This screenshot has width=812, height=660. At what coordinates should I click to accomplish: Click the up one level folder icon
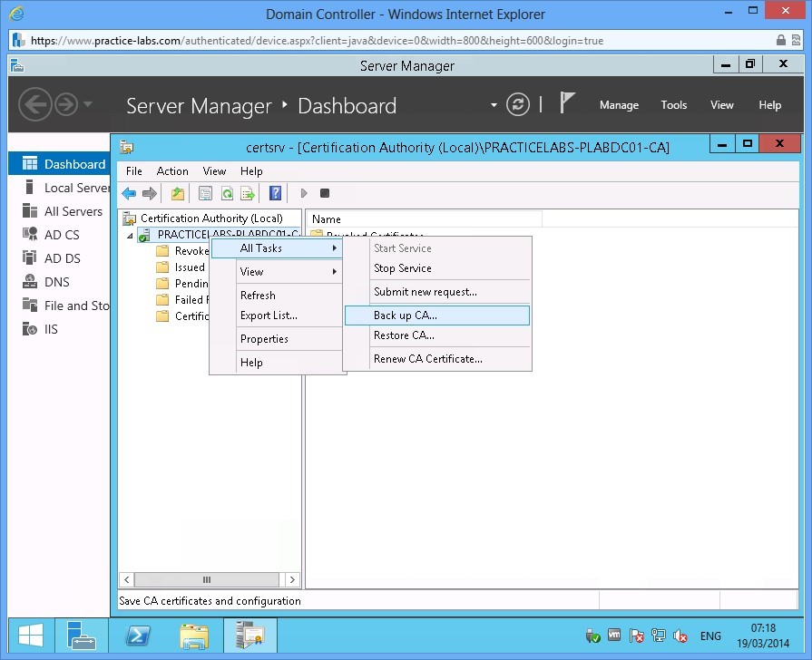coord(178,192)
